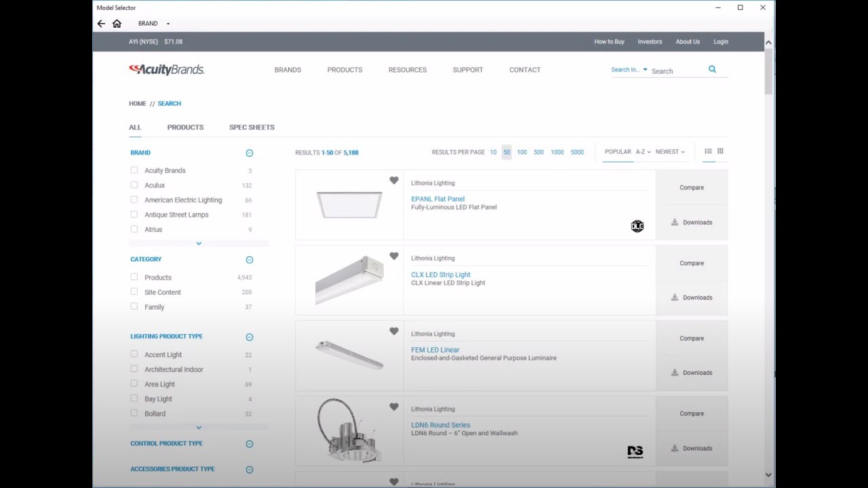
Task: Sort results by Popular
Action: [x=618, y=152]
